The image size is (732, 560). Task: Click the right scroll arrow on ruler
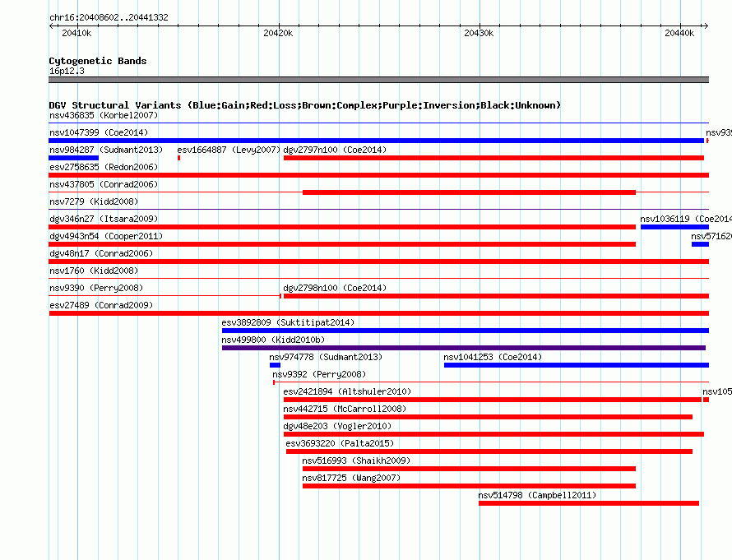pos(706,26)
